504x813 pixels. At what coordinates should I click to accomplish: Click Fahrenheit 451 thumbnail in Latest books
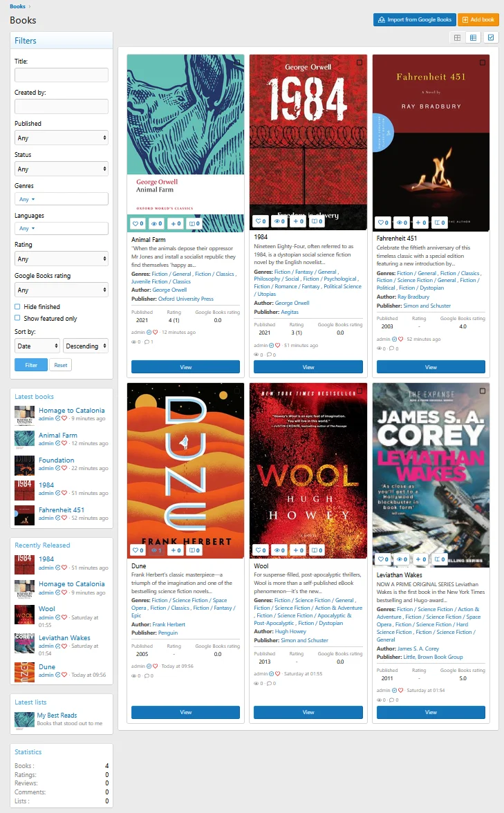pyautogui.click(x=24, y=515)
